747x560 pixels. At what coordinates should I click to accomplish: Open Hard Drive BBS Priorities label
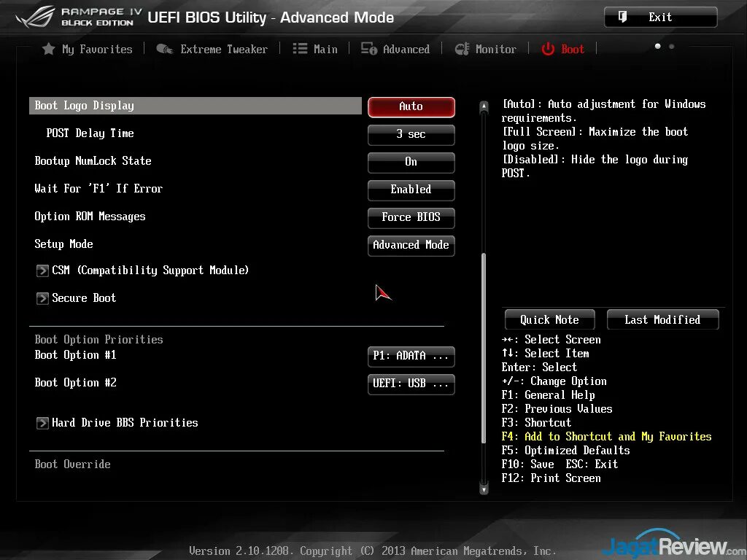(125, 422)
